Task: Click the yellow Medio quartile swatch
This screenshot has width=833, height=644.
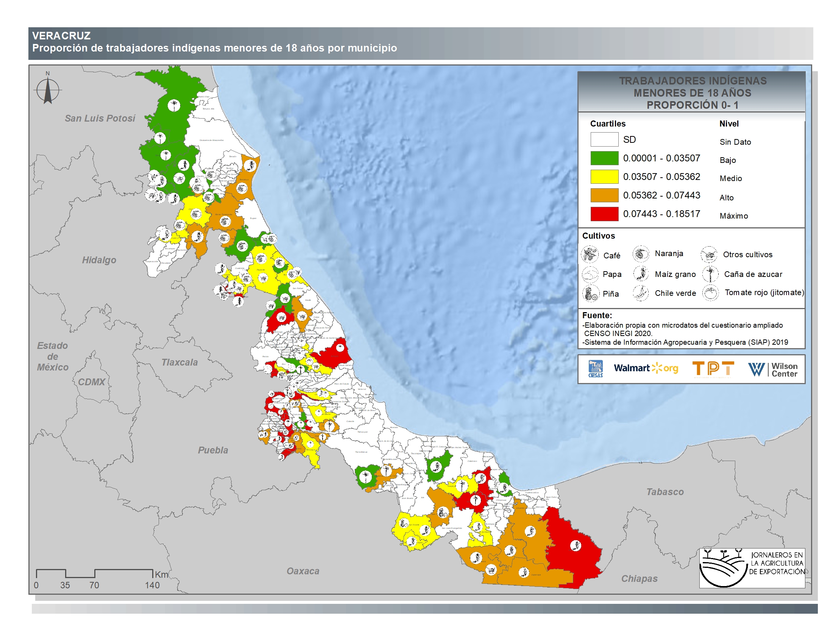Action: [604, 177]
